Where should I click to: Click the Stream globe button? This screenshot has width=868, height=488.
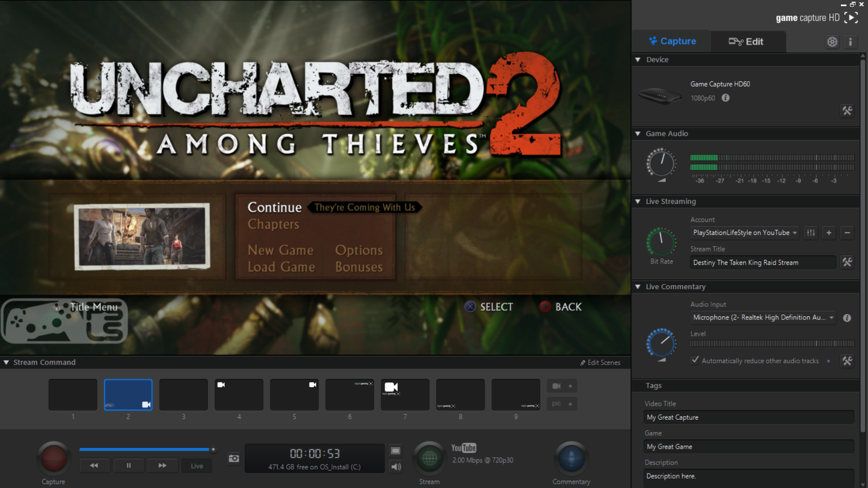(429, 458)
